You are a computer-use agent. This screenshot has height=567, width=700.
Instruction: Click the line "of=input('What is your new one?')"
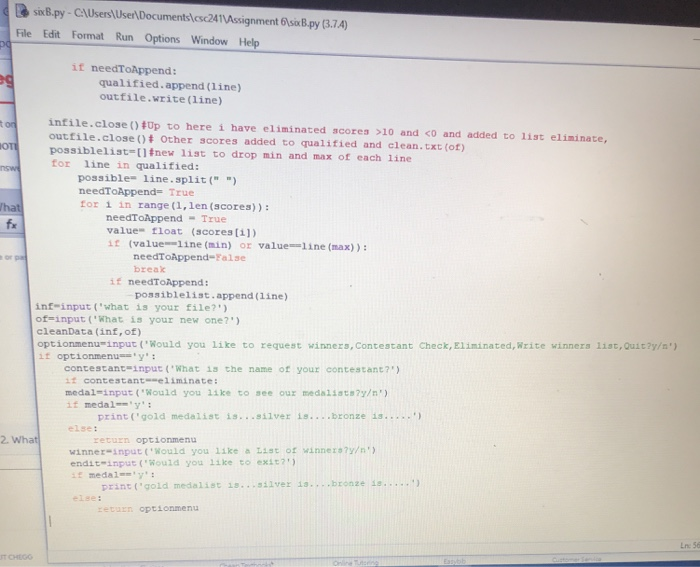pyautogui.click(x=138, y=320)
